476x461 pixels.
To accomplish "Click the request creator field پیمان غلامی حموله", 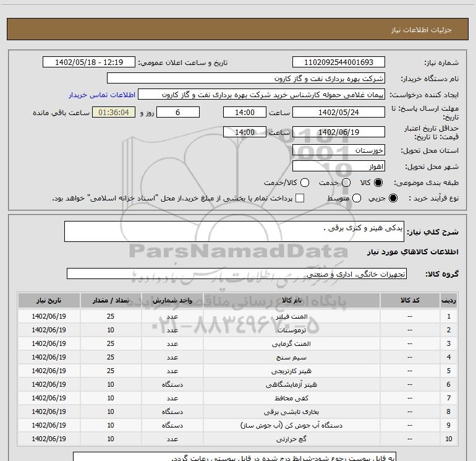I will [x=261, y=95].
